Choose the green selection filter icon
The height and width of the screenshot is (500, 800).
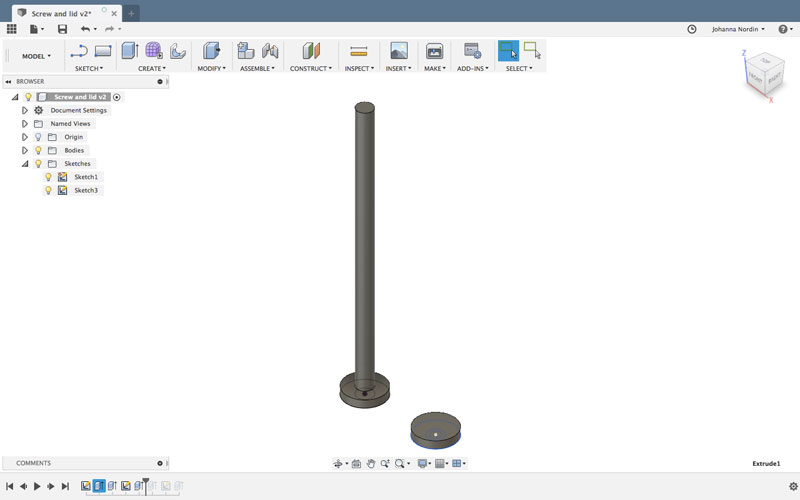[532, 51]
